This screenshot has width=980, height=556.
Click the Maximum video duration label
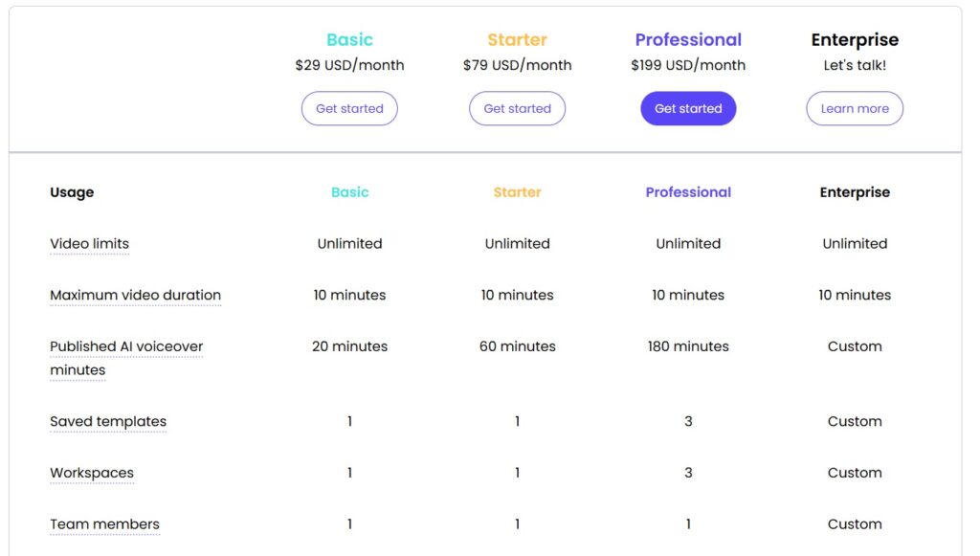[135, 295]
